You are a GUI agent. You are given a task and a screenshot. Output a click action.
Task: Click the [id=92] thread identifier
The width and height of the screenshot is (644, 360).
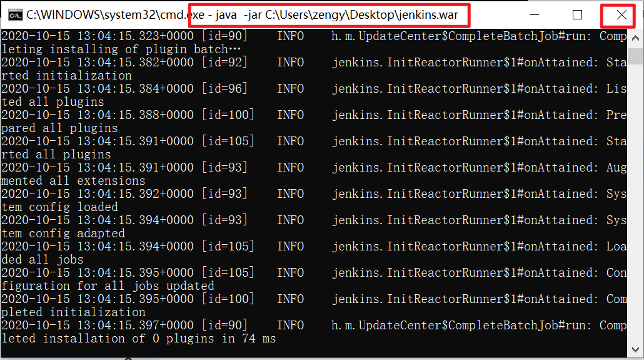[224, 63]
